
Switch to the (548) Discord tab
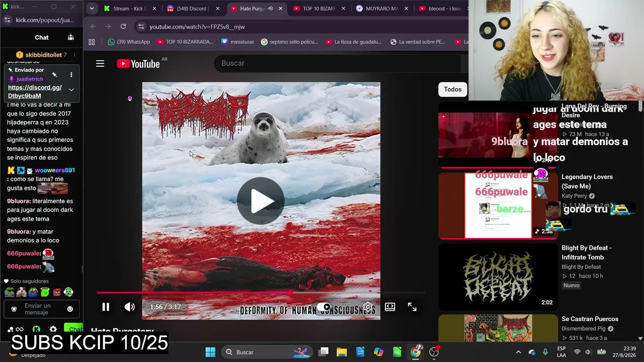[193, 9]
